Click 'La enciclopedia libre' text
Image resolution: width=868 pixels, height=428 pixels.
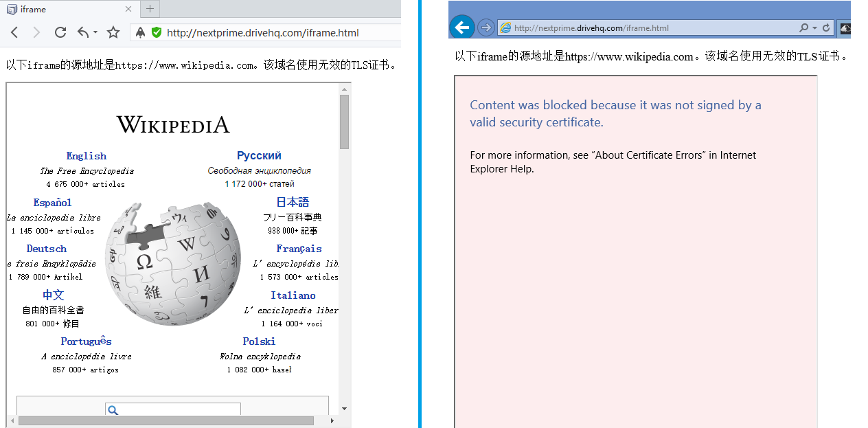[x=54, y=217]
